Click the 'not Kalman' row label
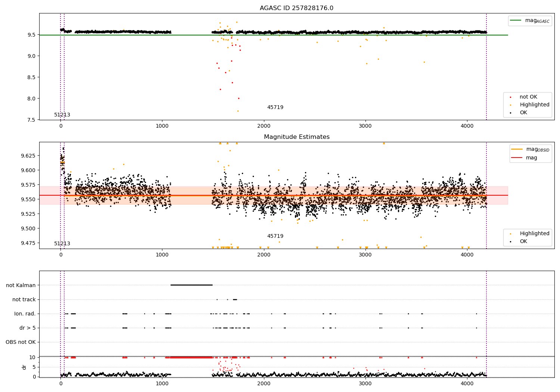 pos(21,285)
